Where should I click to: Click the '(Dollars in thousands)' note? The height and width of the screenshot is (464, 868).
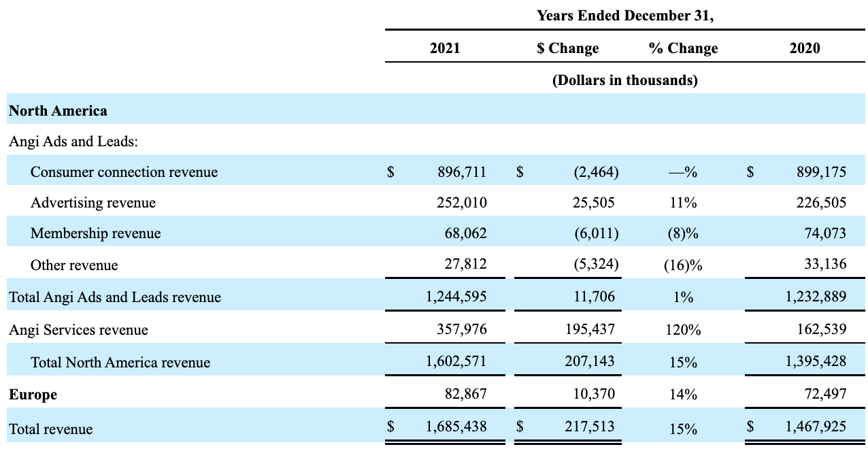point(625,80)
